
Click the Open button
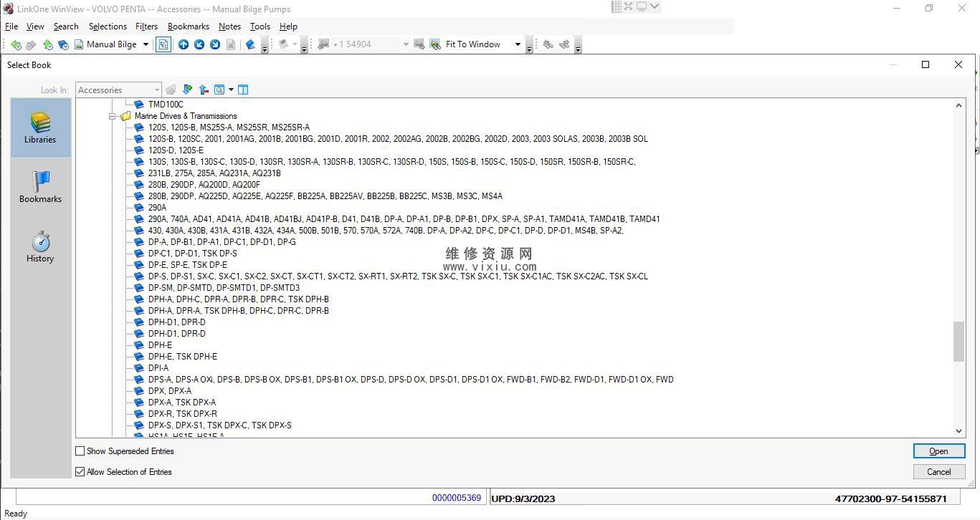pos(939,451)
